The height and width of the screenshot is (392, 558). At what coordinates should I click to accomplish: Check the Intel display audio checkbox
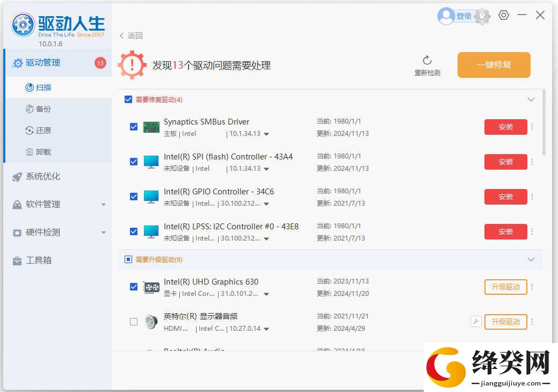click(x=134, y=322)
